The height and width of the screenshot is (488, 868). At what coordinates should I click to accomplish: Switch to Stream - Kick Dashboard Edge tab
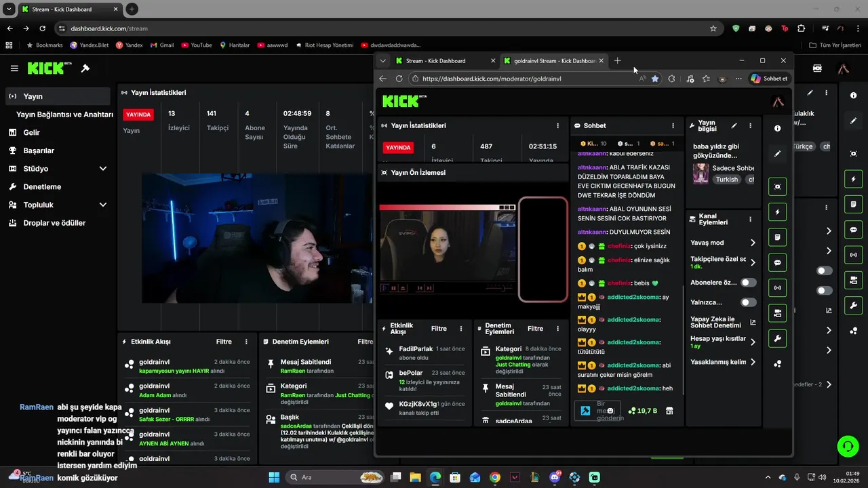tap(444, 61)
